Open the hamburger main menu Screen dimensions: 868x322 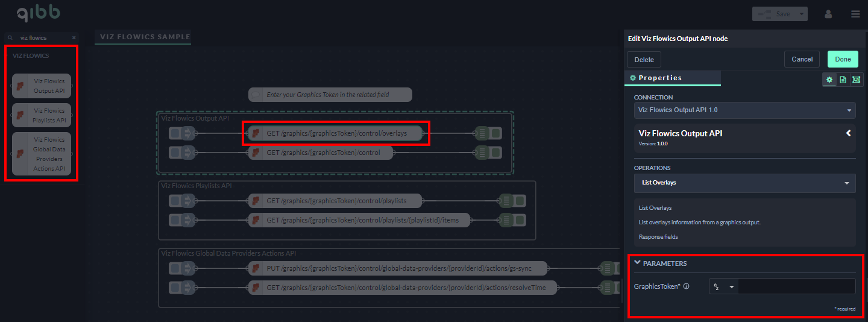point(855,14)
